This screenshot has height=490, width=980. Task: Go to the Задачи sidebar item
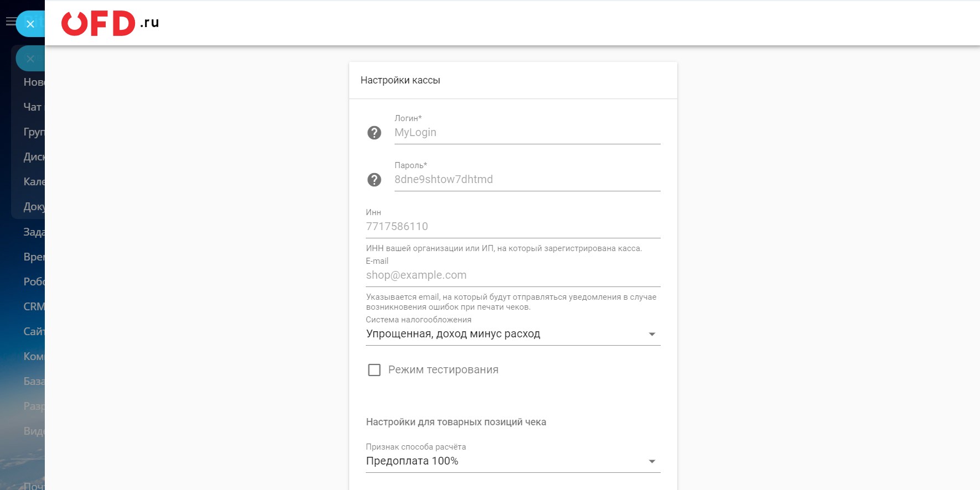[33, 232]
